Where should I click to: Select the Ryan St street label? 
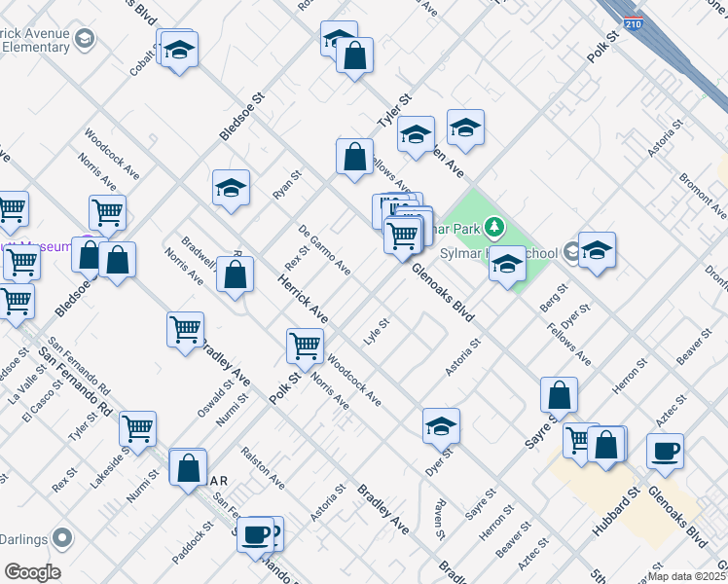(287, 185)
